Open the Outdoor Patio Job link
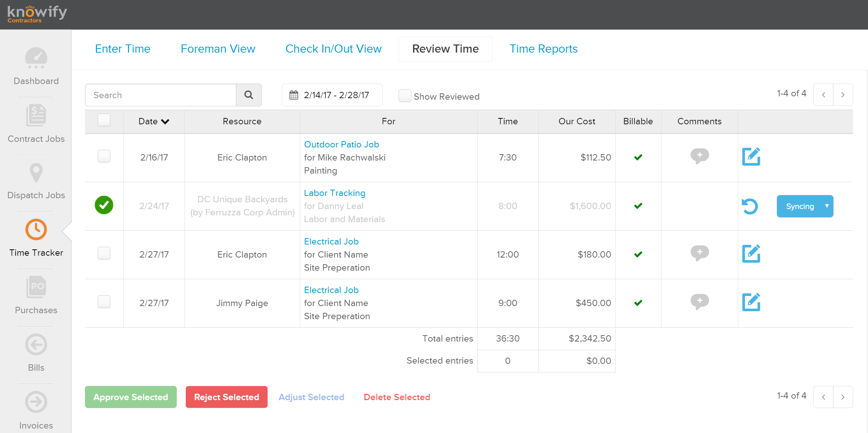 click(x=342, y=144)
